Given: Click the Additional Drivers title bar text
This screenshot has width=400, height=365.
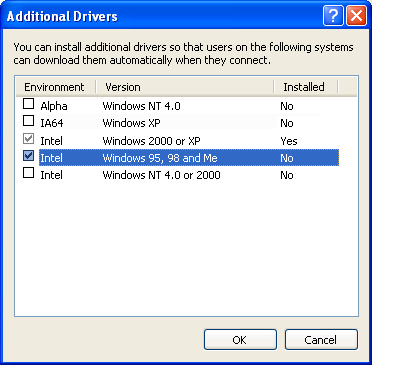Looking at the screenshot, I should point(62,16).
